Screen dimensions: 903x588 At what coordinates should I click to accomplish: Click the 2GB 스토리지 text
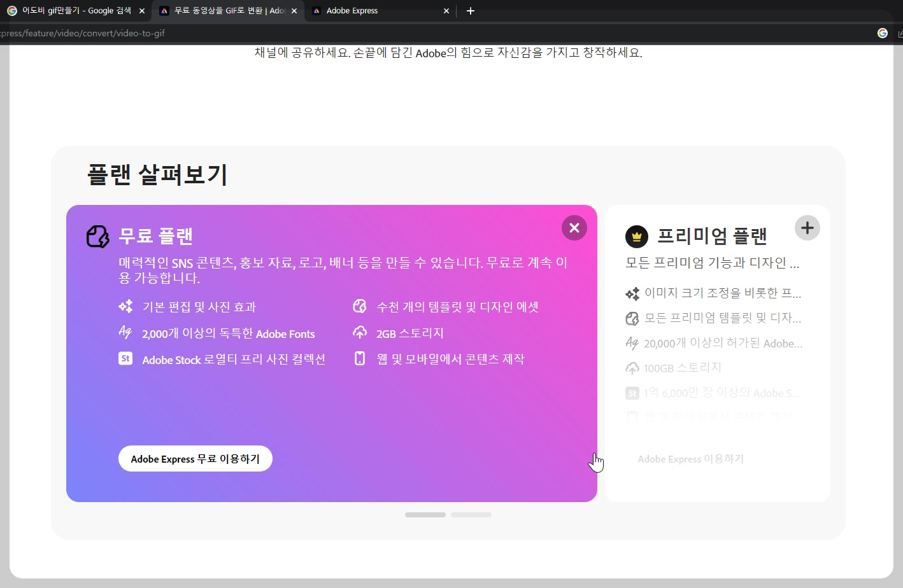410,333
